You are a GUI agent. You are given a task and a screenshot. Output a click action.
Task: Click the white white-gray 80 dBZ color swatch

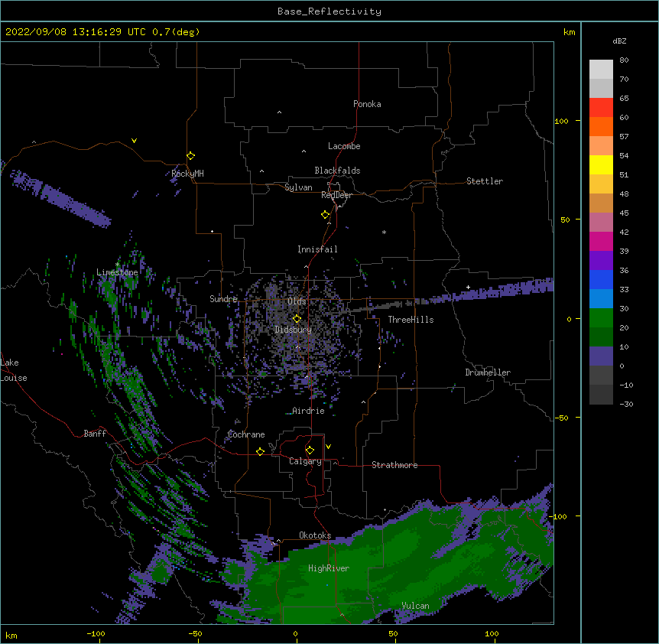pyautogui.click(x=601, y=70)
